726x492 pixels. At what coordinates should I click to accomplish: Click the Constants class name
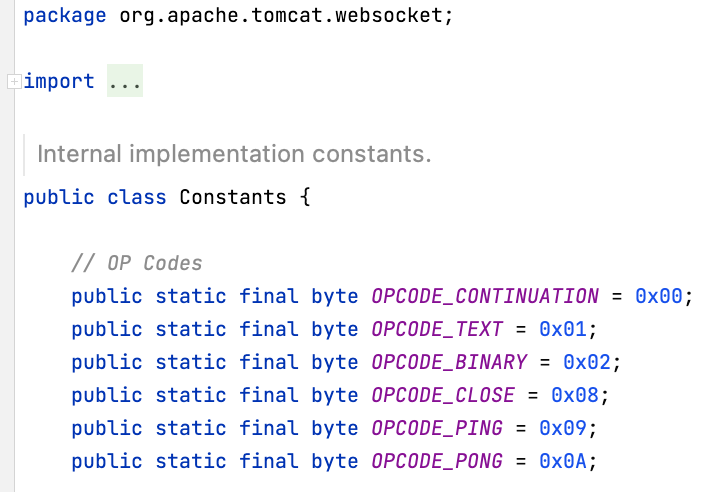pyautogui.click(x=233, y=196)
